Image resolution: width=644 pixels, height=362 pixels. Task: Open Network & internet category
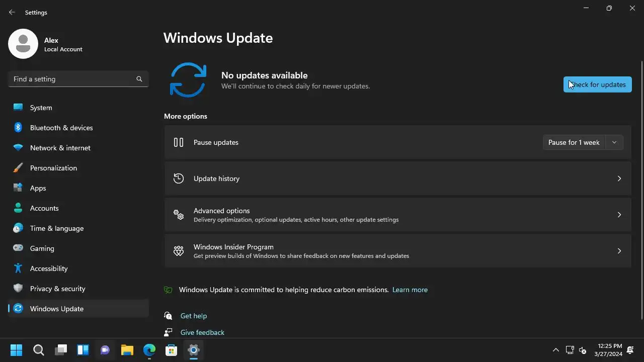[78, 148]
